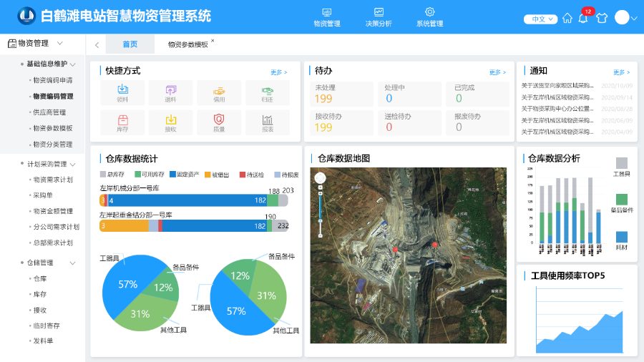Click 更多 link in the 通知 panel
The width and height of the screenshot is (644, 362).
[x=620, y=72]
